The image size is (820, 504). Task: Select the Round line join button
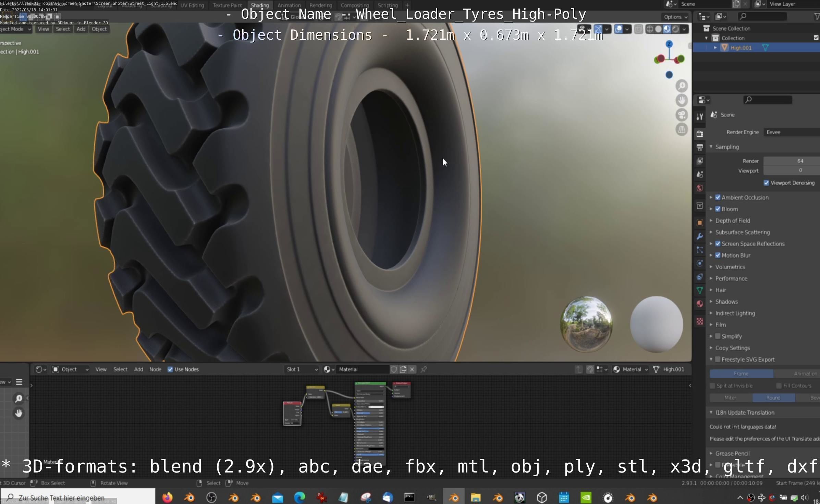773,398
